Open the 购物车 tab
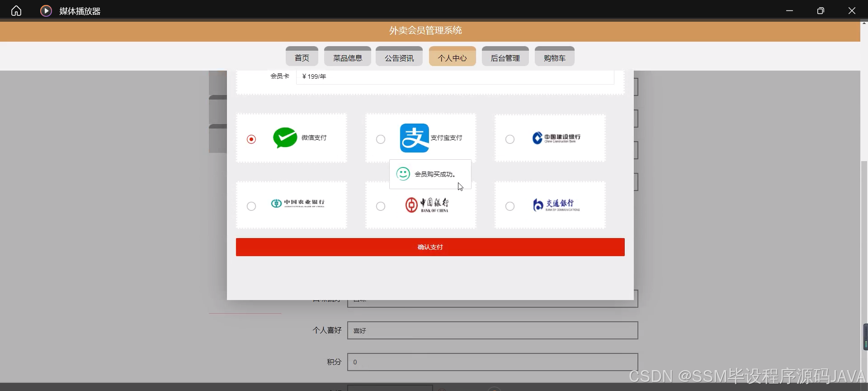 tap(555, 57)
